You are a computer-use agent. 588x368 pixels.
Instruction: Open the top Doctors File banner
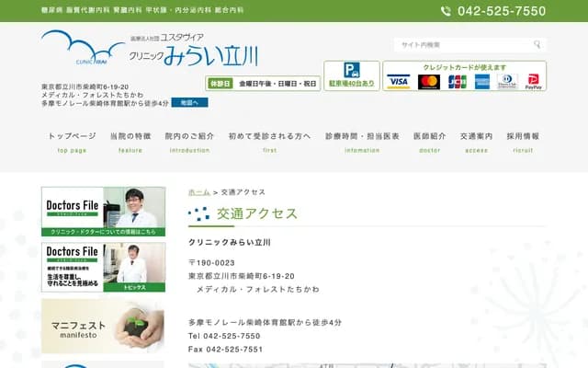tap(104, 212)
